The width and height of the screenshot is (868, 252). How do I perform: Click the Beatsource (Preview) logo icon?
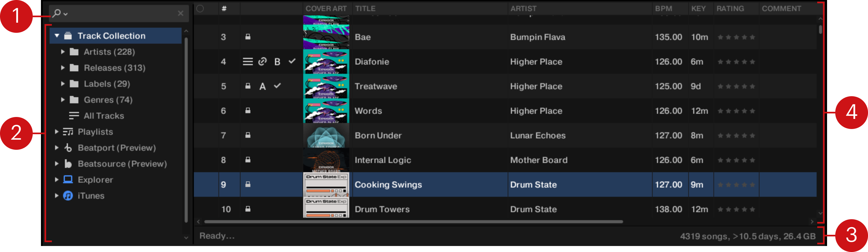68,164
